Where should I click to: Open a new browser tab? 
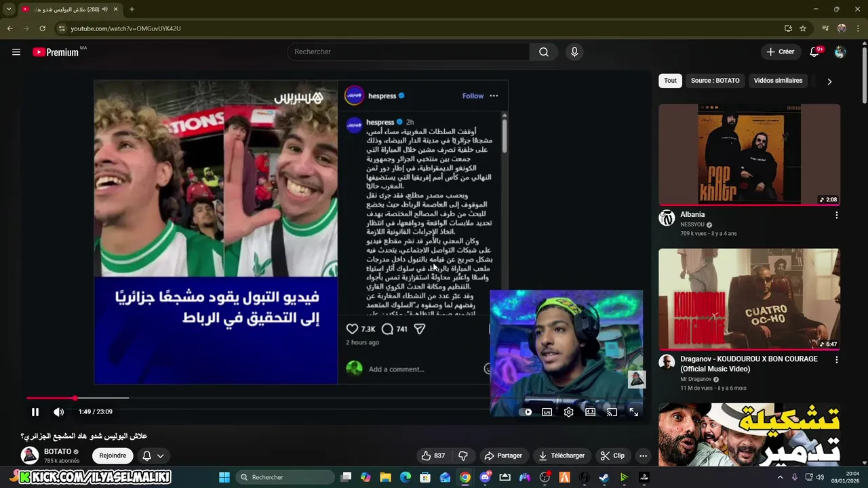(132, 9)
